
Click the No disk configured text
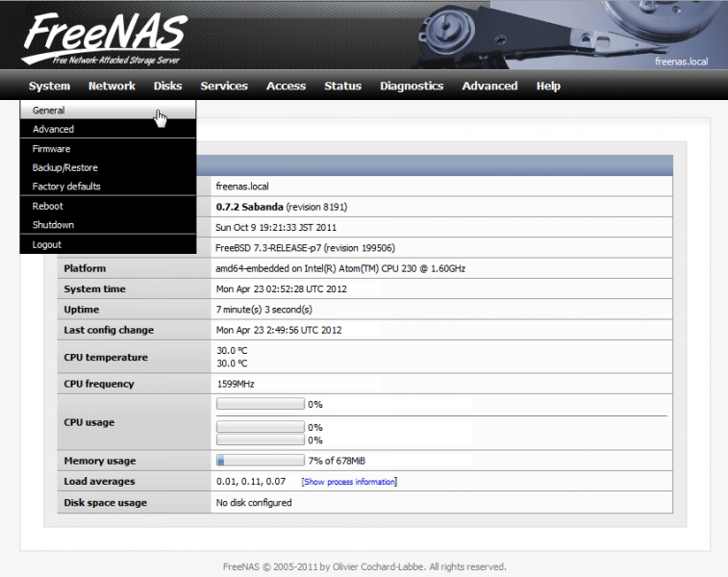(254, 503)
